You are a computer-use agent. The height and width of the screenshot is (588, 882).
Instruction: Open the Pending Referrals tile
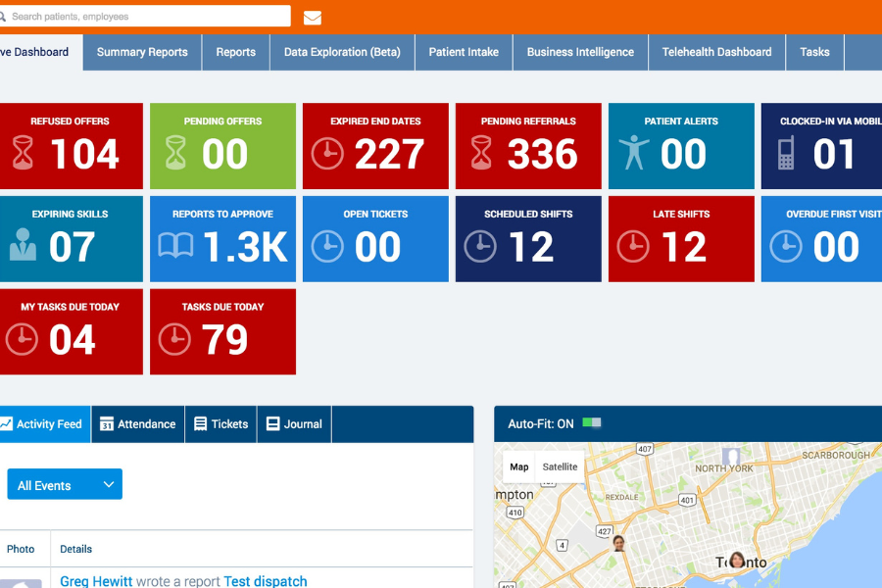point(528,146)
